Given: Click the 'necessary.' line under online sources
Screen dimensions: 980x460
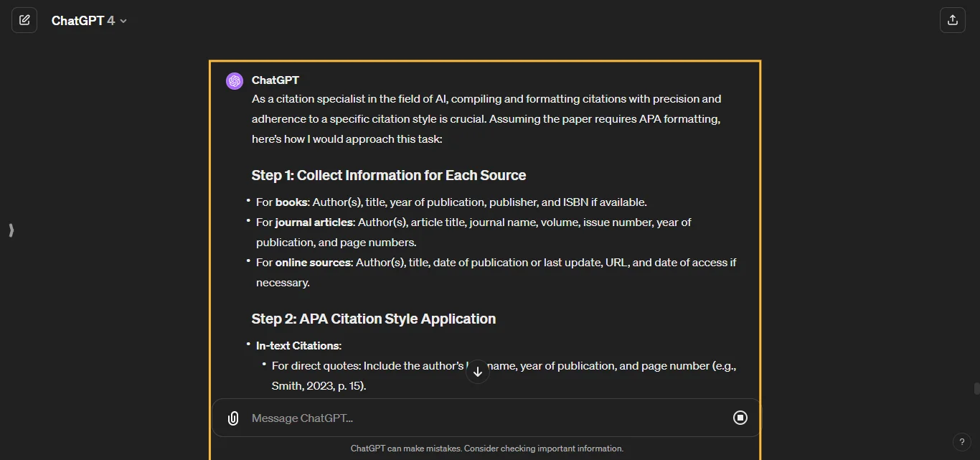Looking at the screenshot, I should click(283, 282).
